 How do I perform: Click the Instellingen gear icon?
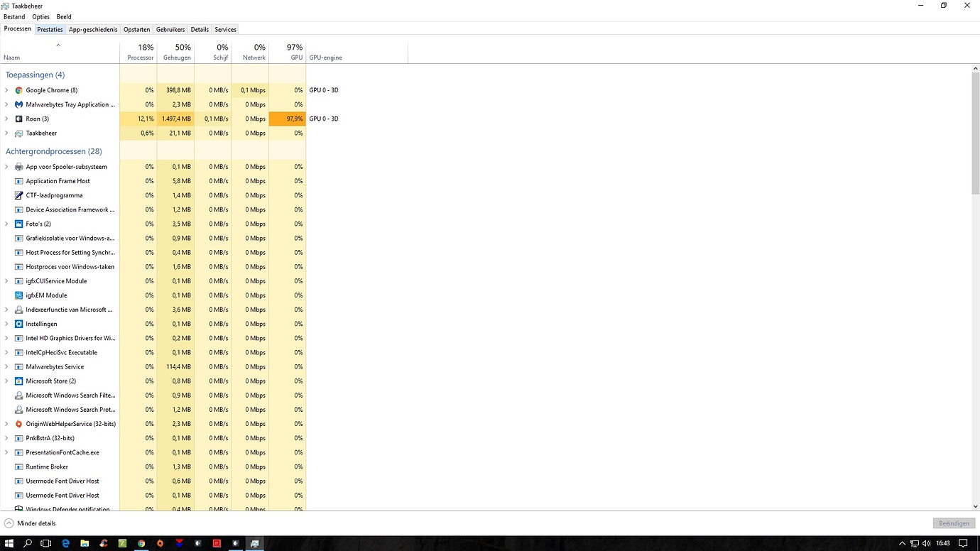(19, 324)
